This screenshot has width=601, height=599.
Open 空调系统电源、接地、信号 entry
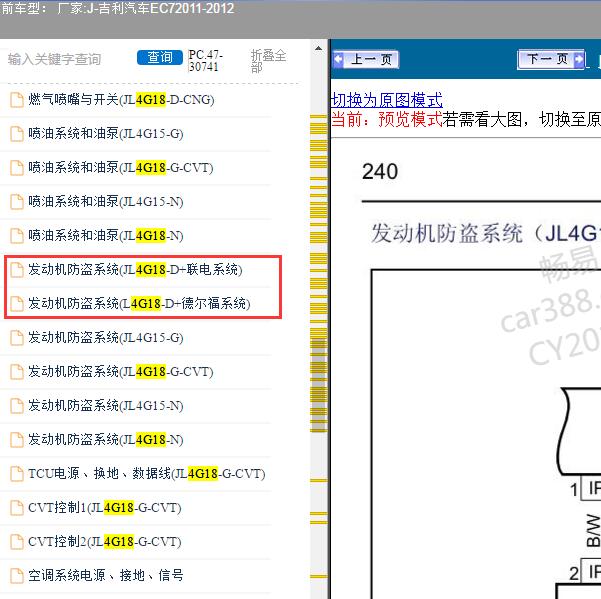point(106,576)
